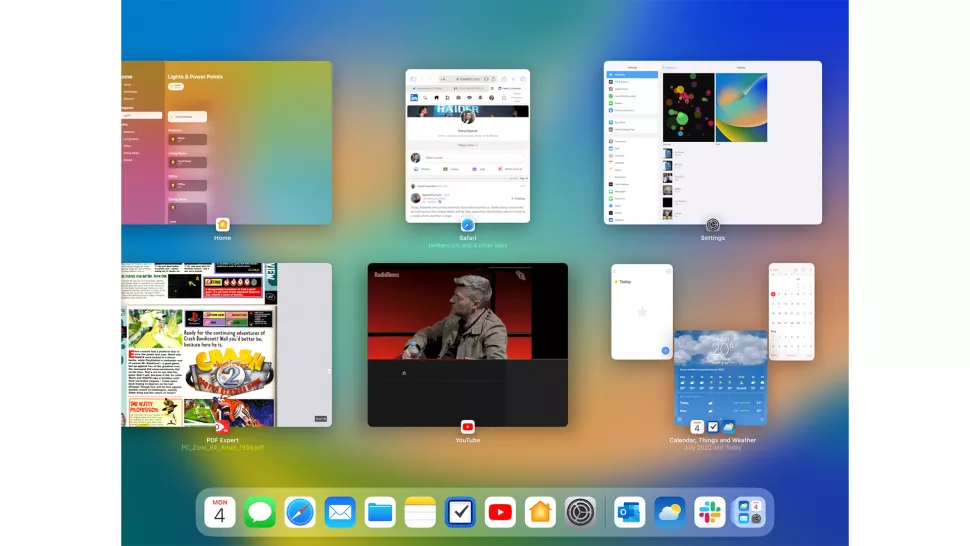Launch Slack from the dock

coord(710,512)
